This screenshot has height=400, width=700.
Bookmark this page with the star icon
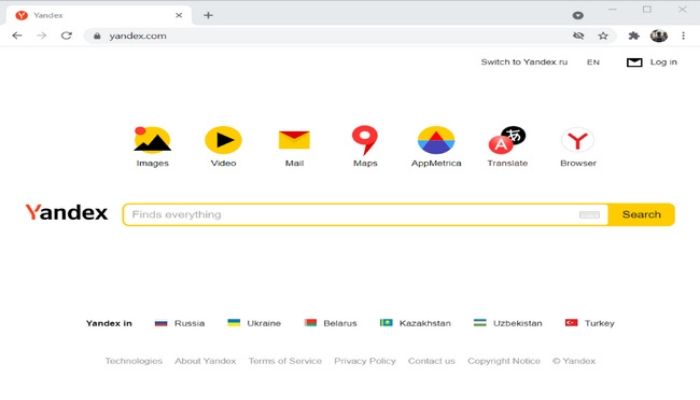[x=603, y=36]
